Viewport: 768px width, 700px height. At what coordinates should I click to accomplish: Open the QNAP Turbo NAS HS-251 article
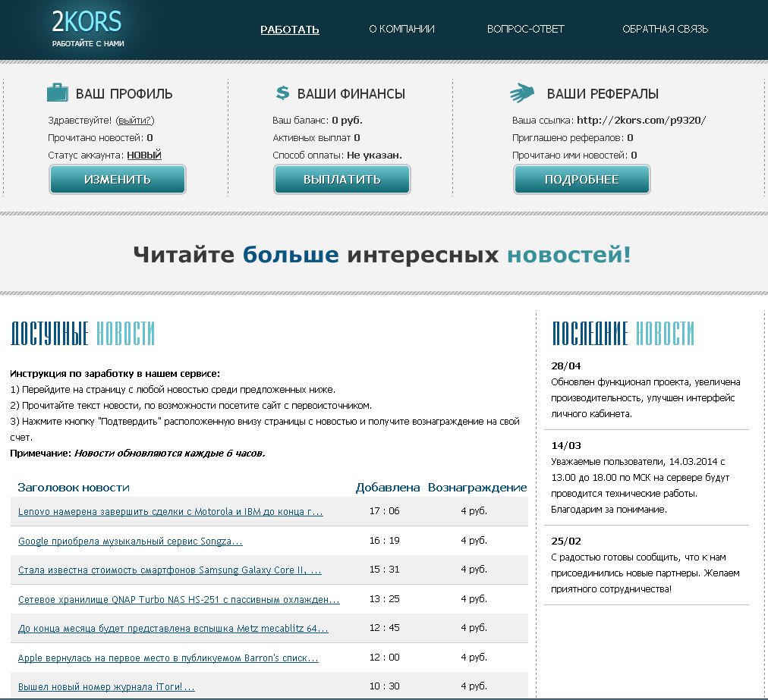pyautogui.click(x=178, y=600)
